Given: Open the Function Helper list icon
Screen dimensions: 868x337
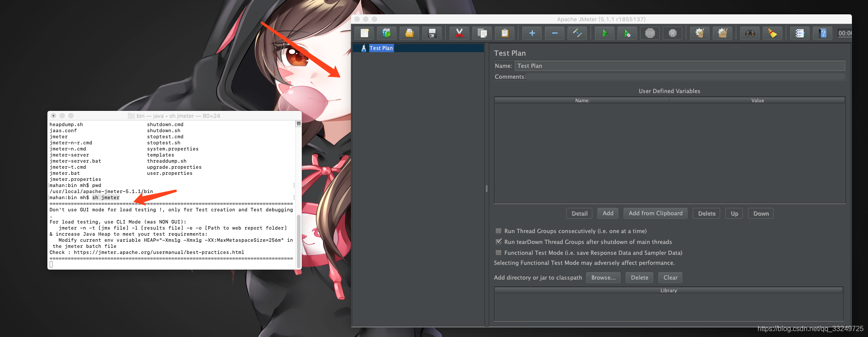Looking at the screenshot, I should 800,33.
